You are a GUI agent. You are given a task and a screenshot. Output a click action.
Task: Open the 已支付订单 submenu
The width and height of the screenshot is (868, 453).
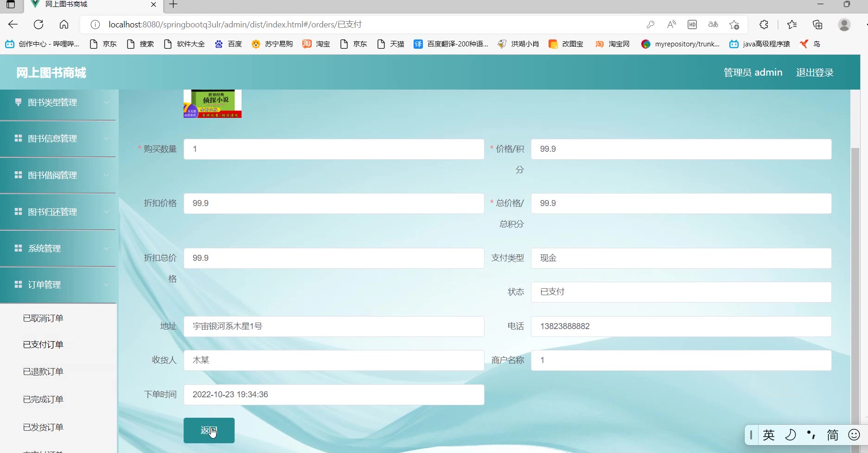tap(43, 345)
